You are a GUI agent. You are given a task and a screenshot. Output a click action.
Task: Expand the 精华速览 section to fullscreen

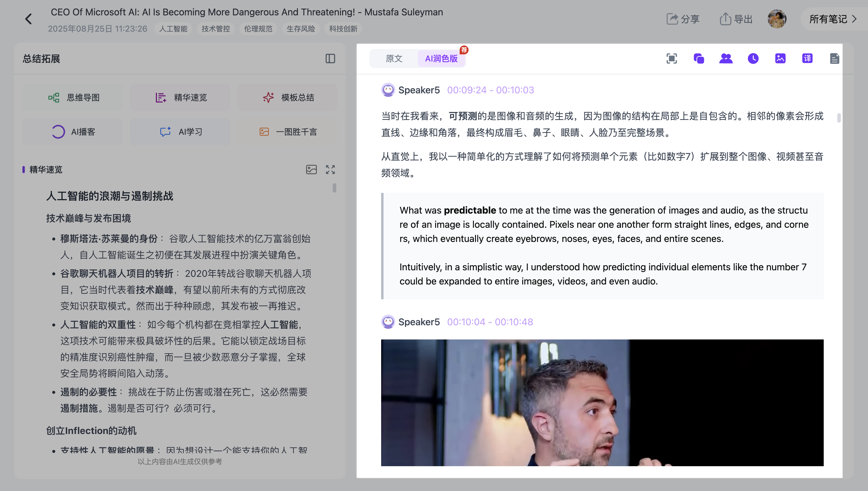tap(330, 169)
